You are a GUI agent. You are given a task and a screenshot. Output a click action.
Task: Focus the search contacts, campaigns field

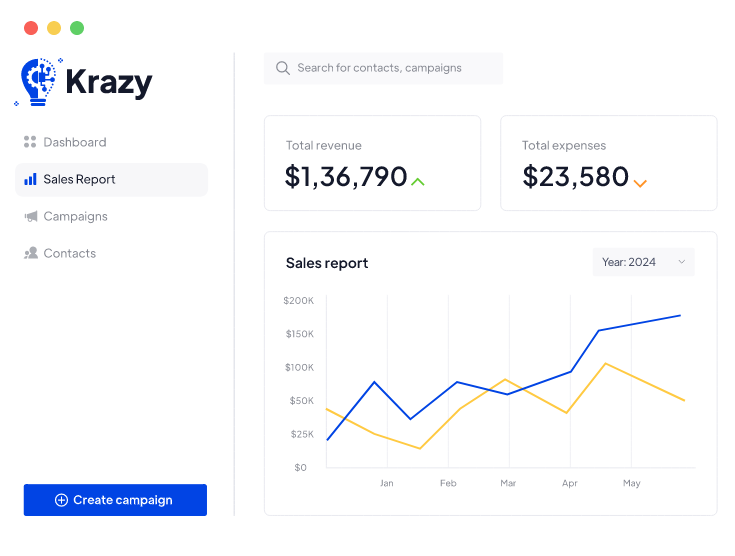point(390,68)
